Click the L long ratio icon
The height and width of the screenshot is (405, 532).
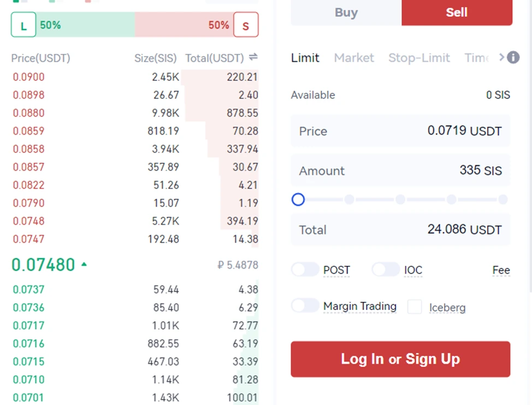(x=23, y=25)
